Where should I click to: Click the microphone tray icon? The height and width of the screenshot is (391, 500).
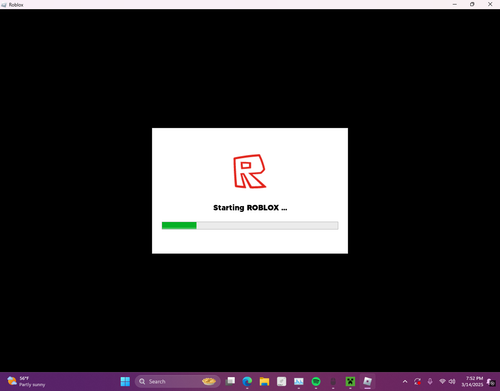pos(430,381)
